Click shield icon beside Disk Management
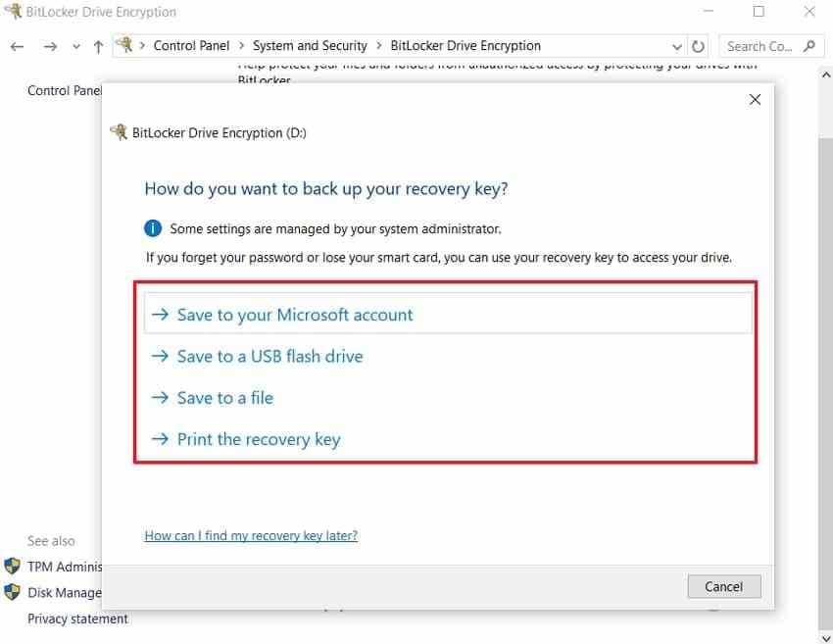833x644 pixels. (x=12, y=592)
